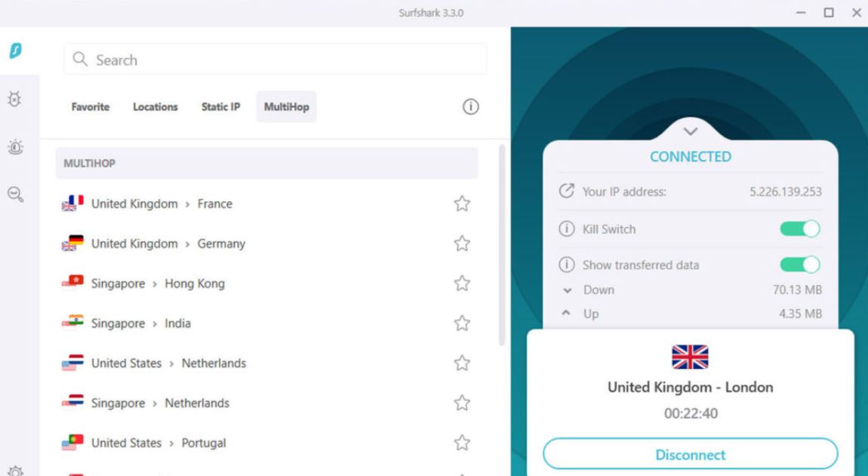Viewport: 868px width, 476px height.
Task: Click the Surfshark logo icon in sidebar
Action: click(x=16, y=51)
